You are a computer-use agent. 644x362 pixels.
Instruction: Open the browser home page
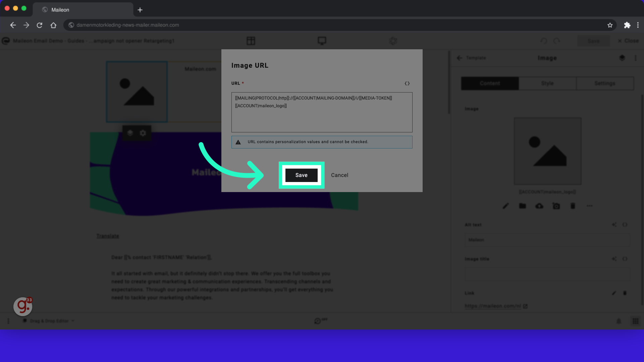[x=53, y=25]
